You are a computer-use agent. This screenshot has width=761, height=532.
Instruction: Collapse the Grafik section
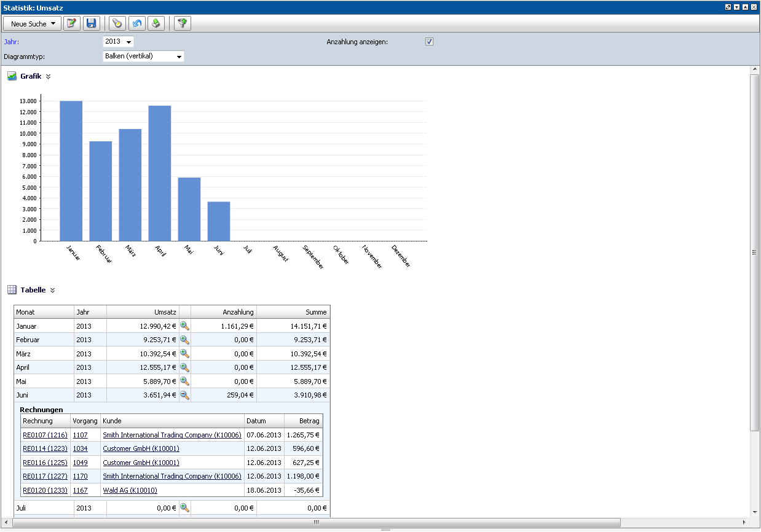pyautogui.click(x=49, y=77)
